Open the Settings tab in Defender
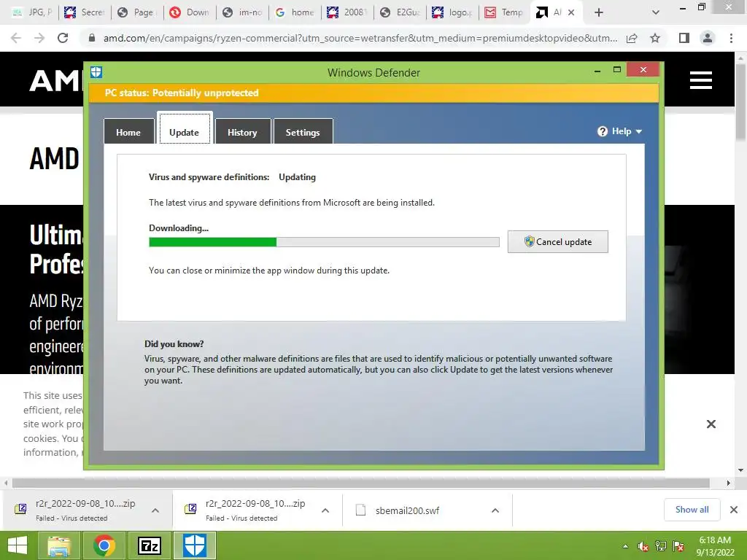This screenshot has width=747, height=560. [303, 132]
